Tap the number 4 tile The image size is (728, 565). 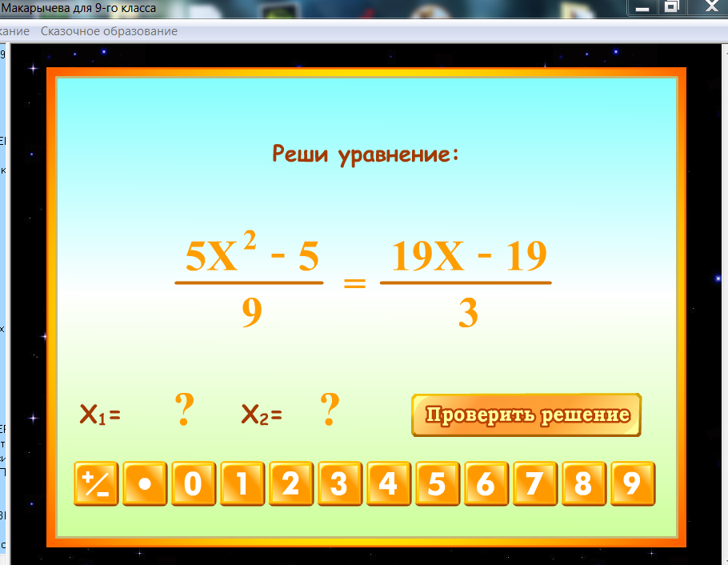pyautogui.click(x=388, y=484)
